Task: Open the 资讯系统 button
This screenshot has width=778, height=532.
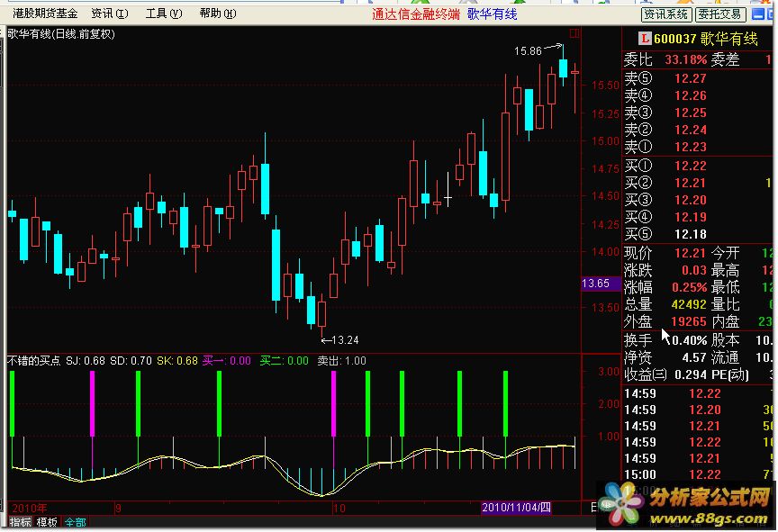Action: (x=665, y=14)
